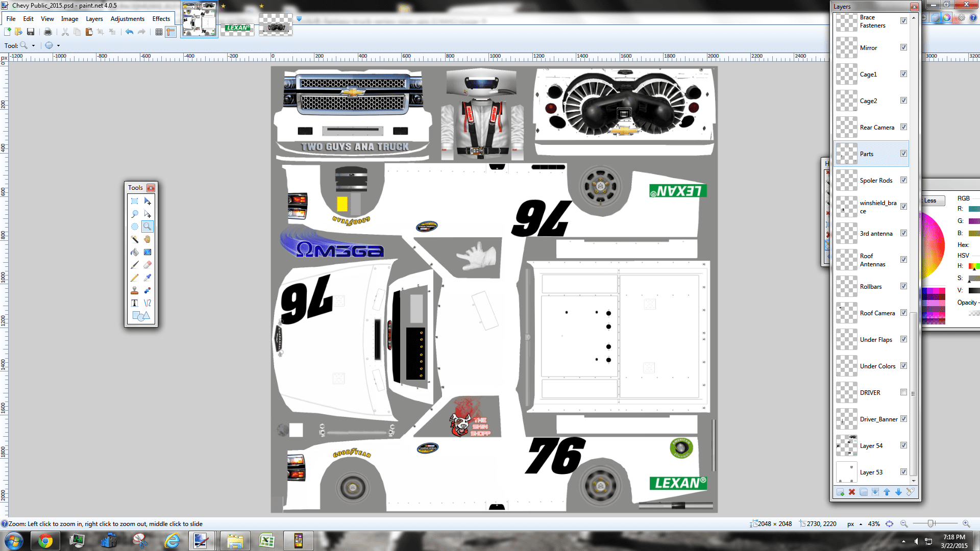Open the View menu
The width and height of the screenshot is (980, 551).
point(47,19)
